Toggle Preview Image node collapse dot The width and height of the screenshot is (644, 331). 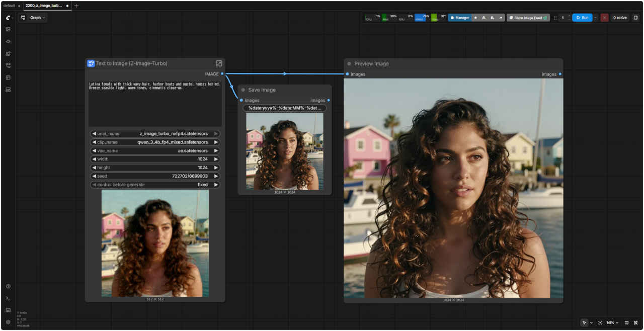point(349,64)
